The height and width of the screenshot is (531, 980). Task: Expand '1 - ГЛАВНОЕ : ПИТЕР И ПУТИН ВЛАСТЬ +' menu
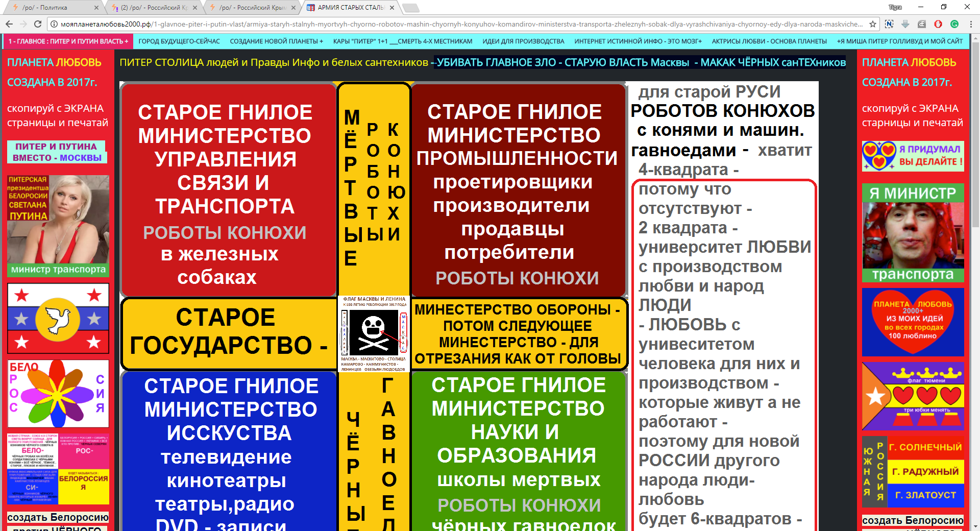[x=68, y=41]
